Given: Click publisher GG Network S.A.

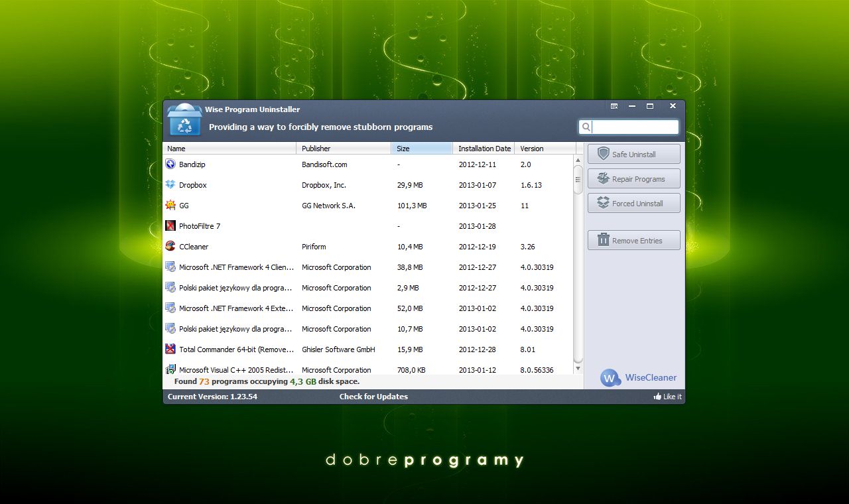Looking at the screenshot, I should (328, 206).
